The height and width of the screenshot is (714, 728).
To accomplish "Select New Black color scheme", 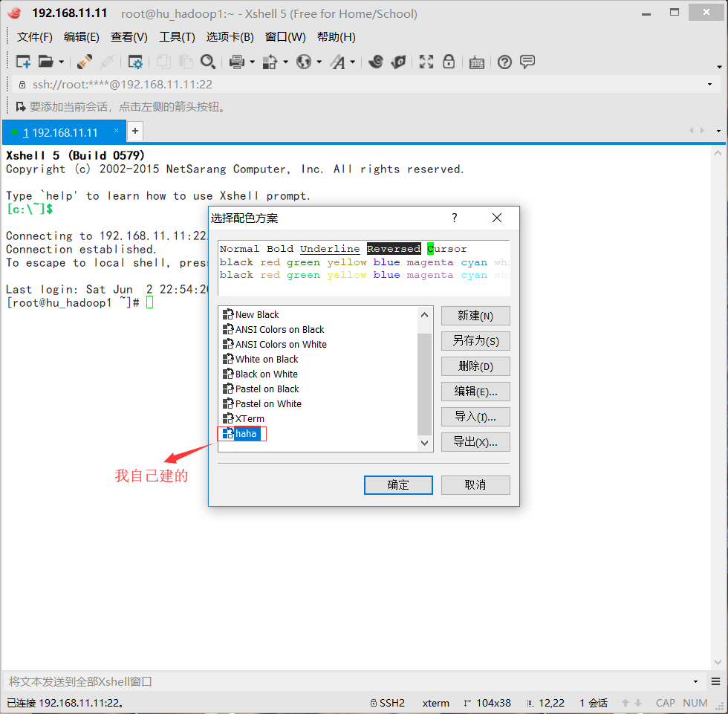I will [251, 314].
